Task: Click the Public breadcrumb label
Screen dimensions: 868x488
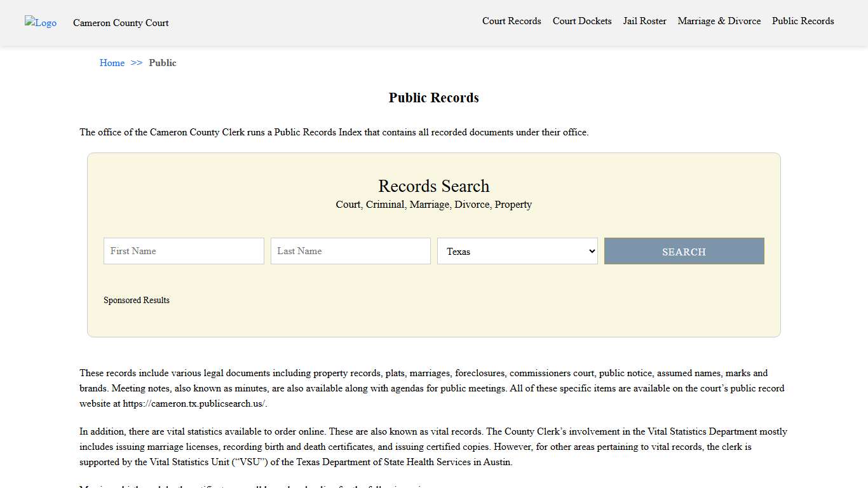Action: (163, 63)
